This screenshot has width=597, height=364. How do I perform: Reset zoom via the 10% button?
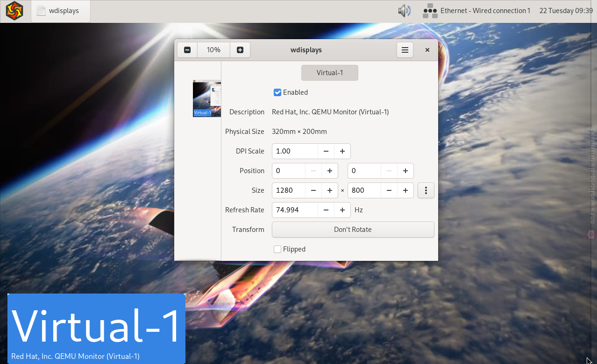coord(213,50)
